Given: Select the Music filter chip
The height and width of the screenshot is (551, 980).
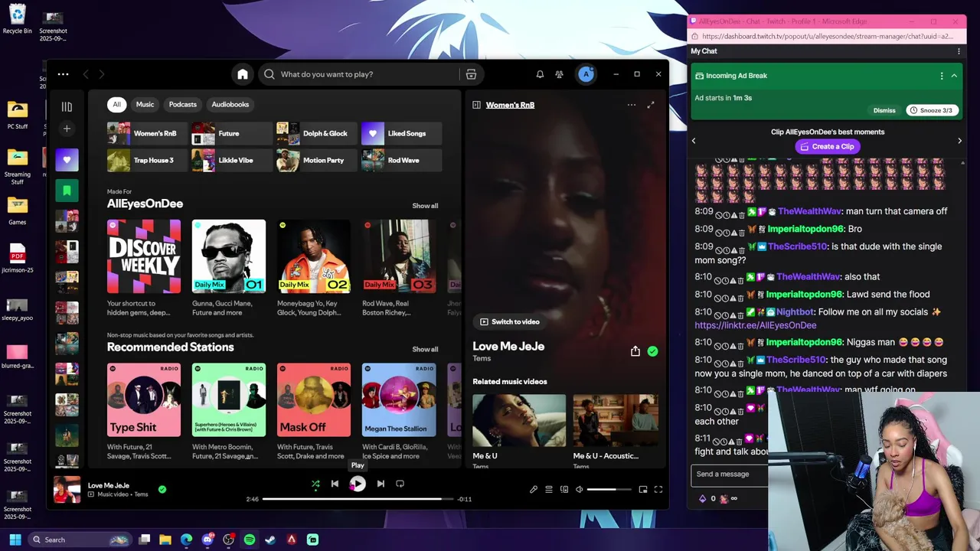Looking at the screenshot, I should tap(145, 104).
